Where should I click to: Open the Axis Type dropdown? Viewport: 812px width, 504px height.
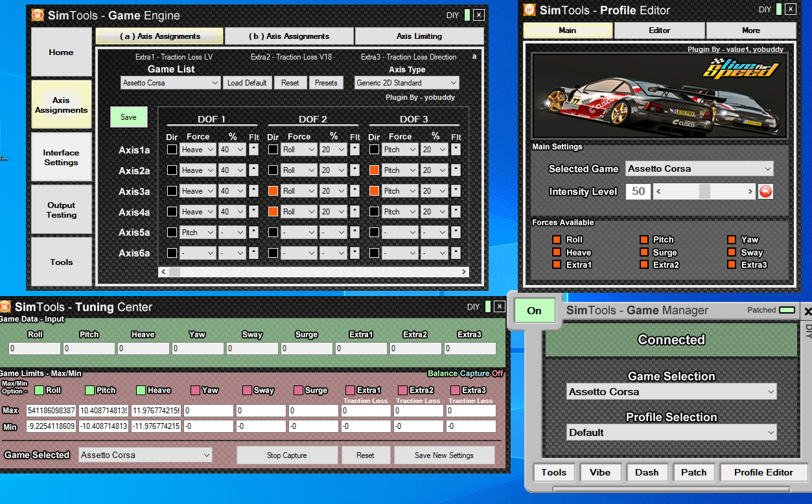pyautogui.click(x=407, y=83)
